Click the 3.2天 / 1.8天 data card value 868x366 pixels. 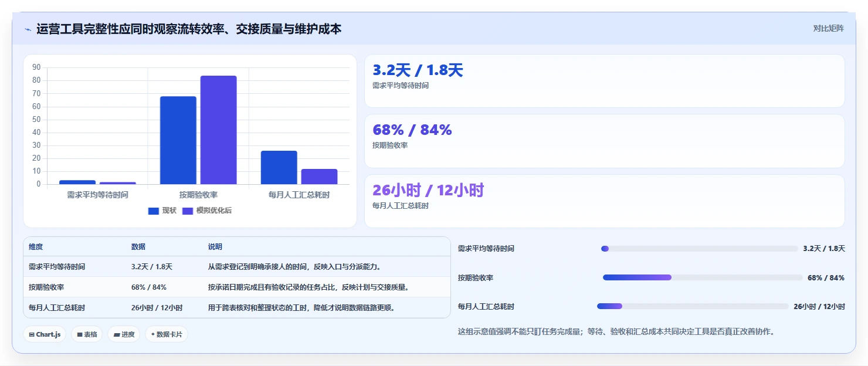pos(418,70)
